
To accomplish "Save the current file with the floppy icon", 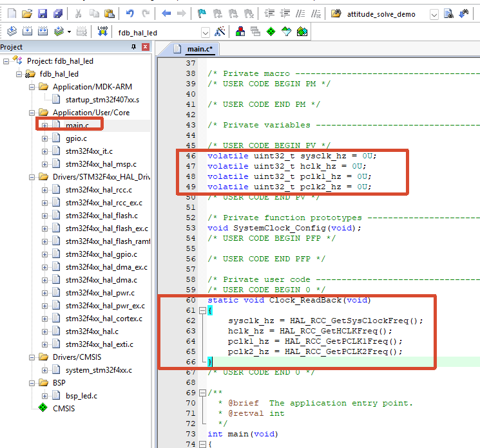I will [x=43, y=14].
